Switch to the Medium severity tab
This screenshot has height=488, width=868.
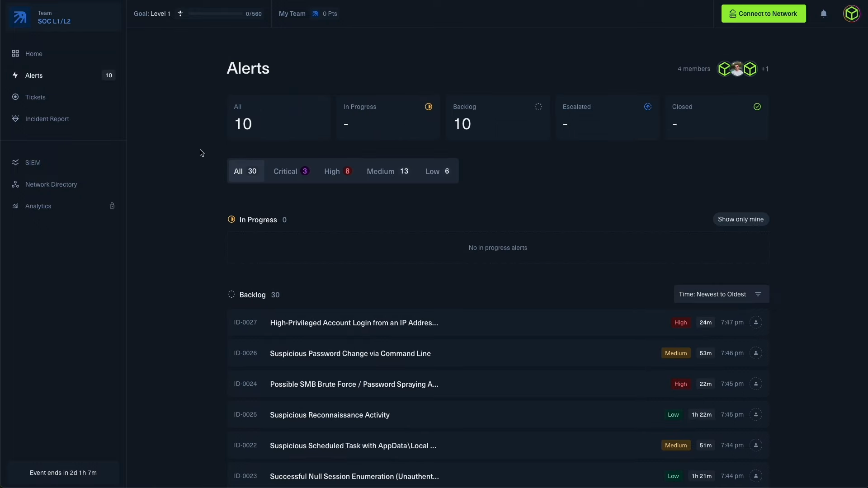(387, 171)
